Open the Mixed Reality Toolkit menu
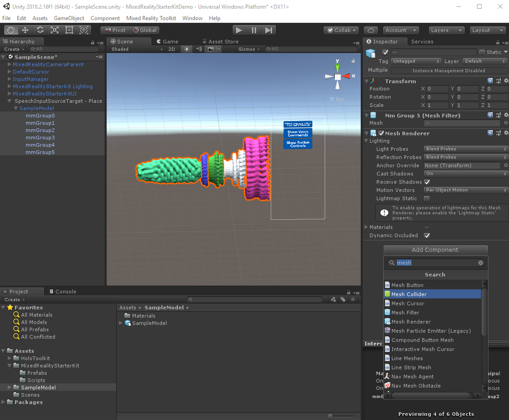509x420 pixels. (151, 18)
